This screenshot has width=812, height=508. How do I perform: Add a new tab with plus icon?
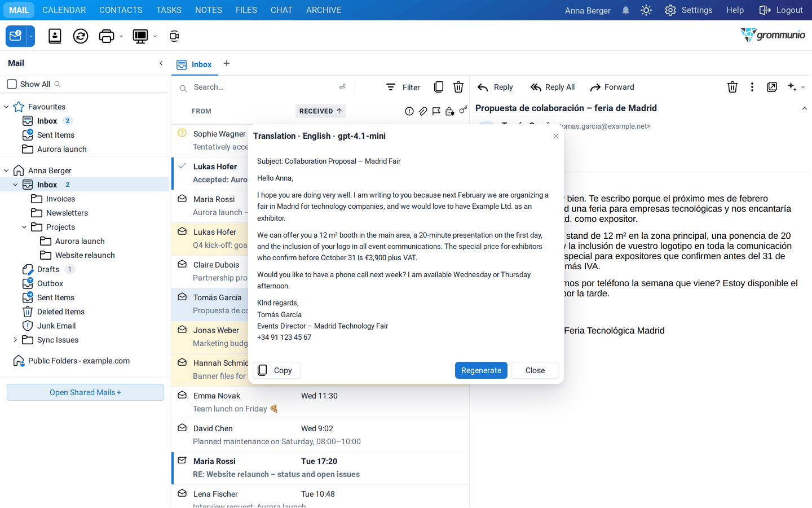227,63
